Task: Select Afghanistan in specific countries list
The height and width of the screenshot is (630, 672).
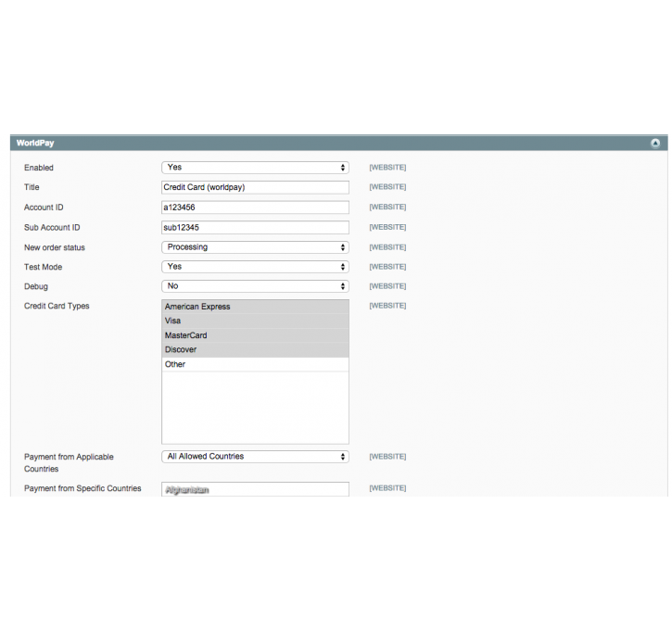Action: pyautogui.click(x=256, y=490)
